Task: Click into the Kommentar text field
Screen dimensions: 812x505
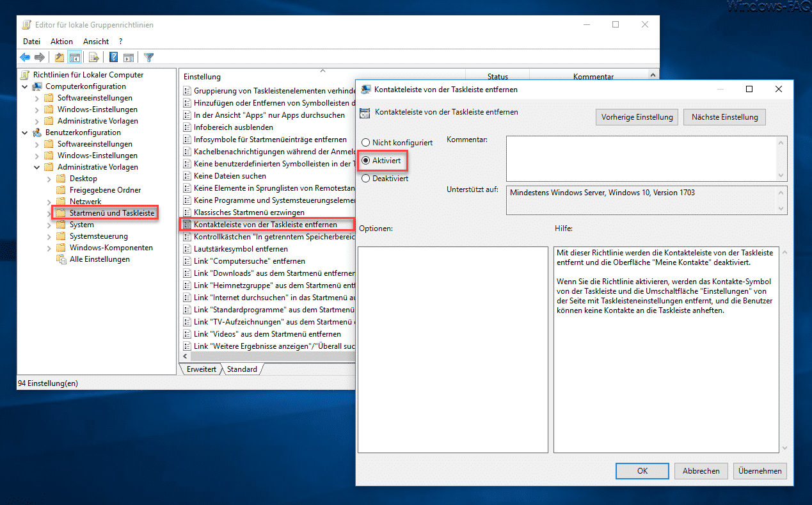Action: [x=641, y=158]
